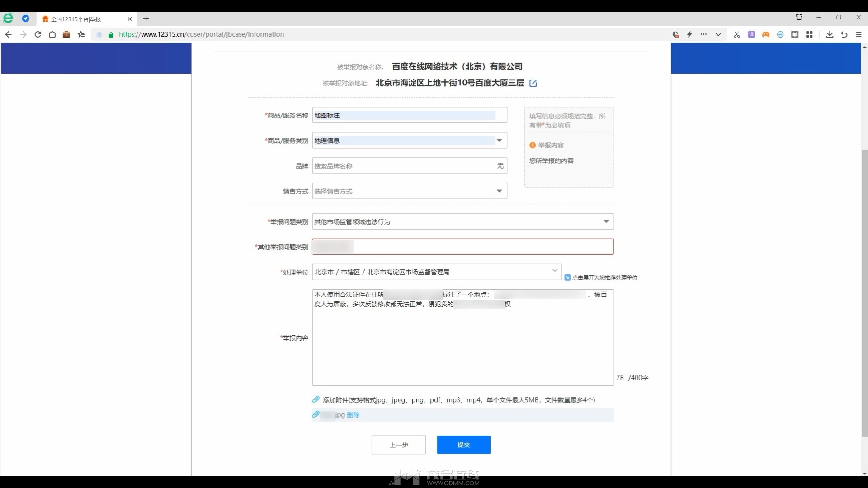Click the 78 /400字 character counter
The height and width of the screenshot is (488, 868).
tap(632, 378)
